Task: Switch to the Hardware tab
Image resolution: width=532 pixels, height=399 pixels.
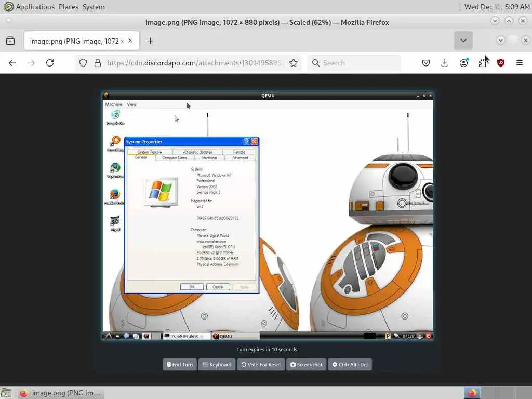Action: tap(209, 158)
